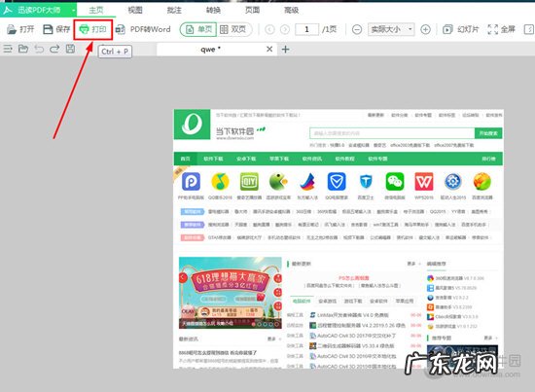Open the 转换 ribbon tab
Viewport: 535px width, 392px height.
[x=213, y=10]
